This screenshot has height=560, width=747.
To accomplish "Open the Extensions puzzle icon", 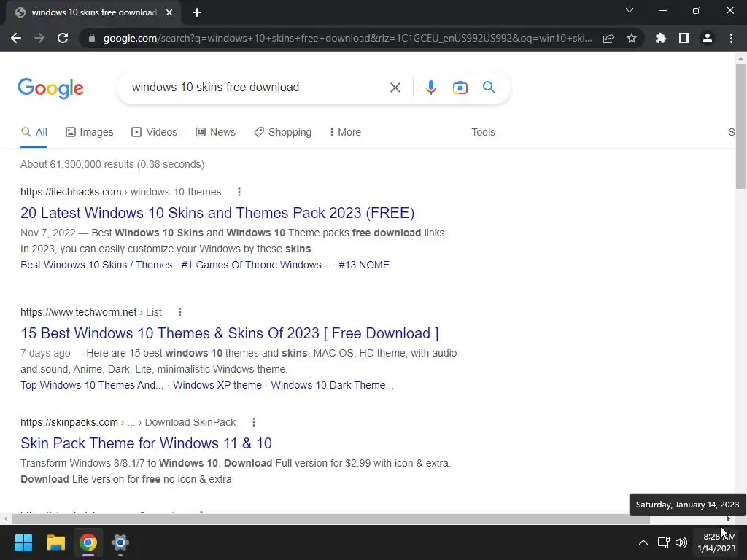I will (x=661, y=38).
